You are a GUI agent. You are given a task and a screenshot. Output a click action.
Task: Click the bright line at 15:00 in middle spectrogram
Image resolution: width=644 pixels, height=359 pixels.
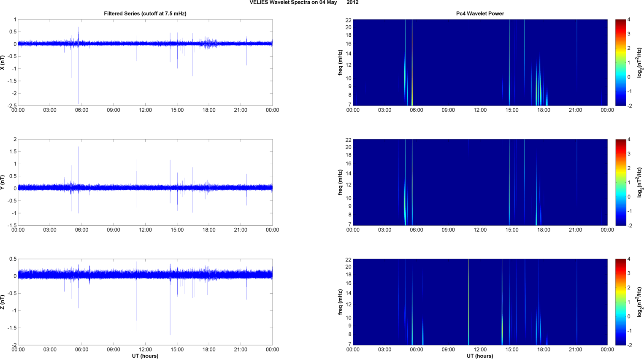click(x=509, y=182)
